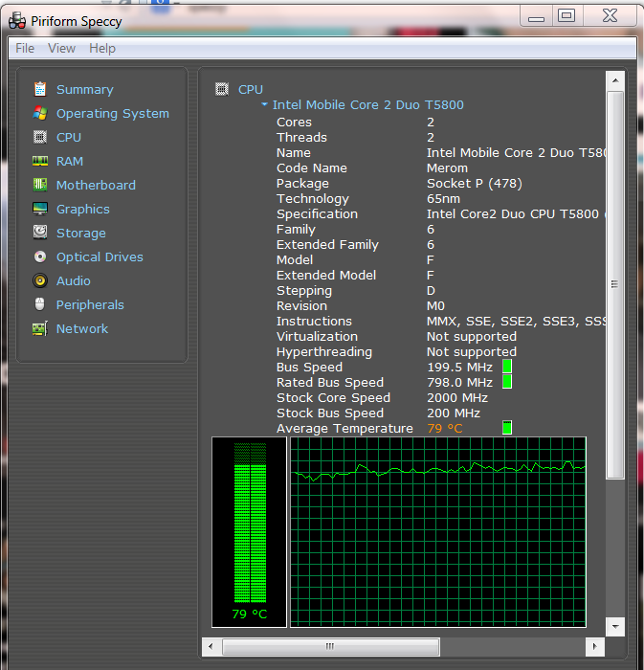Click the CPU temperature bar gauge
Viewport: 644px width, 670px height.
point(250,523)
